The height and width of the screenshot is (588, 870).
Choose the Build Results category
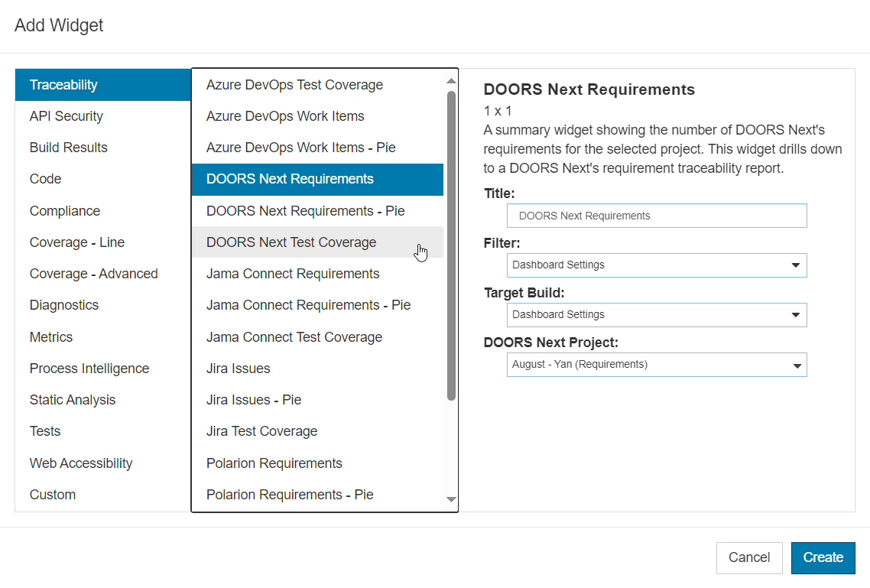pyautogui.click(x=102, y=148)
